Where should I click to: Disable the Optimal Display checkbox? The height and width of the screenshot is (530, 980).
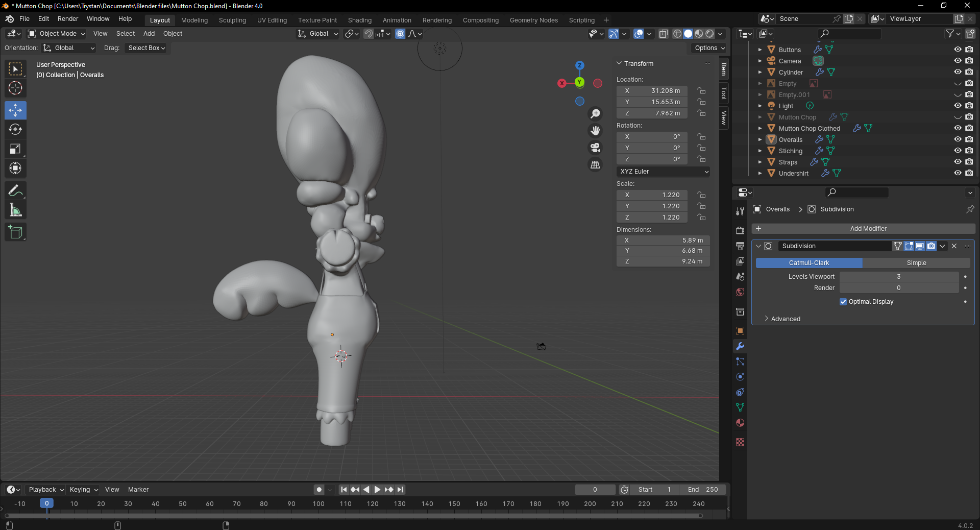(843, 302)
